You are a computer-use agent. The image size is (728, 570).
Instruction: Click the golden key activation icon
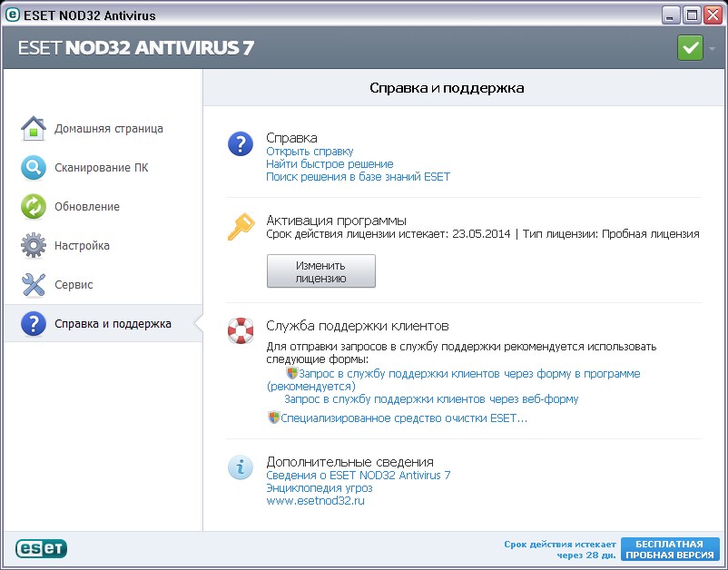point(241,227)
